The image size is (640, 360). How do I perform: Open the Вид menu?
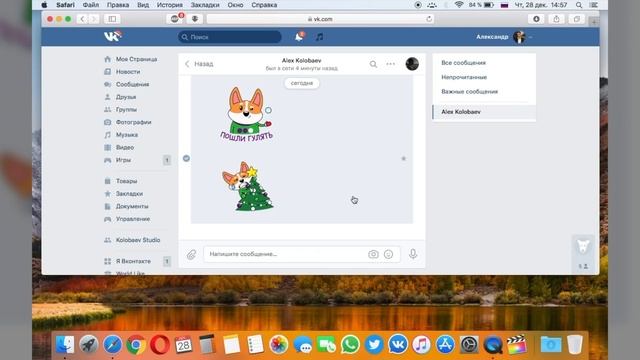143,5
